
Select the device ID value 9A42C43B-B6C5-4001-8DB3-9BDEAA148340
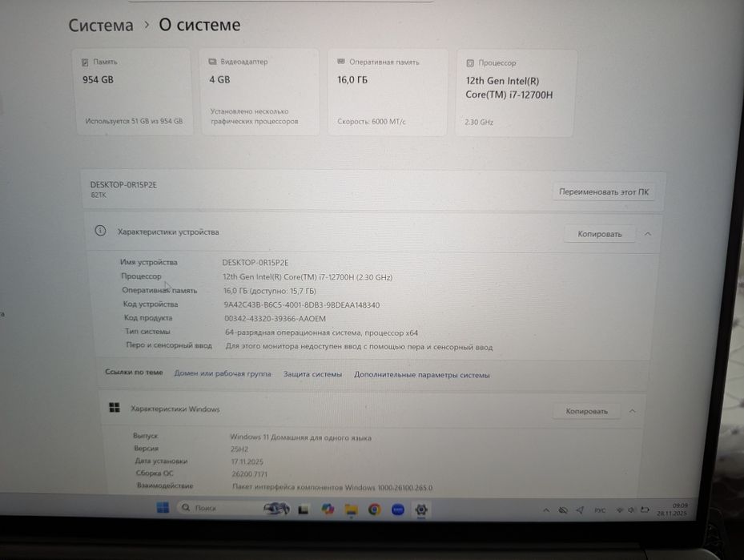coord(301,305)
